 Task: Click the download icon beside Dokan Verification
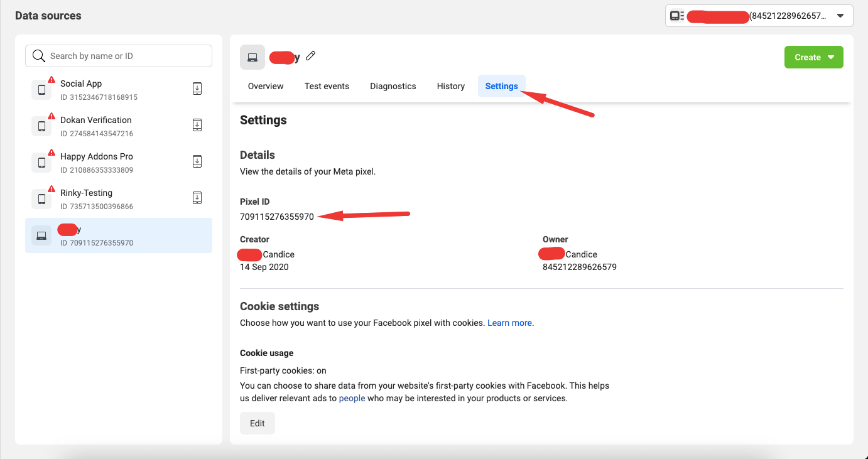click(197, 125)
